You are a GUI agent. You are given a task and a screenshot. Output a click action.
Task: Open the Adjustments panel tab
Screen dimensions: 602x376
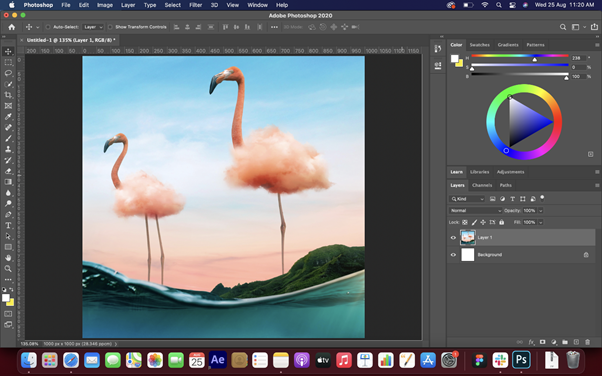coord(510,172)
